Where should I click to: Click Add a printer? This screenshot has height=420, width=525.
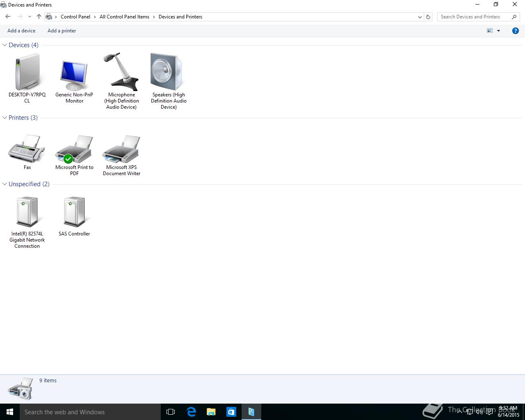62,31
